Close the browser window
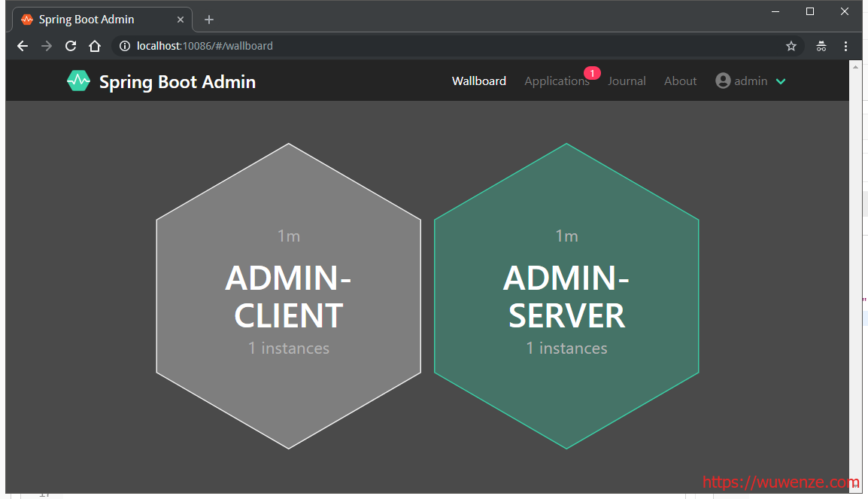 coord(844,11)
